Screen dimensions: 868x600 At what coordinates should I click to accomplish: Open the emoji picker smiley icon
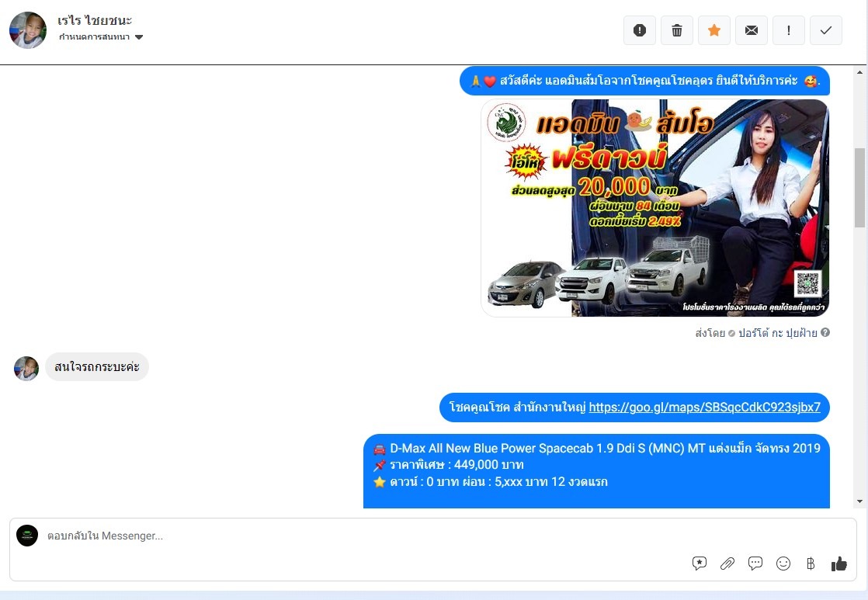point(783,564)
